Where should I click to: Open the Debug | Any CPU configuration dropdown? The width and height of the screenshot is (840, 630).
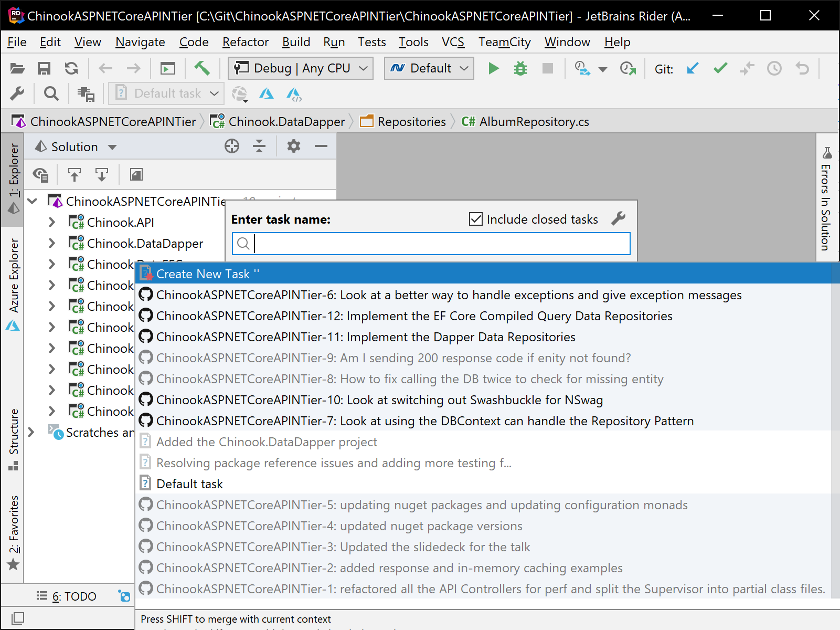[x=301, y=68]
